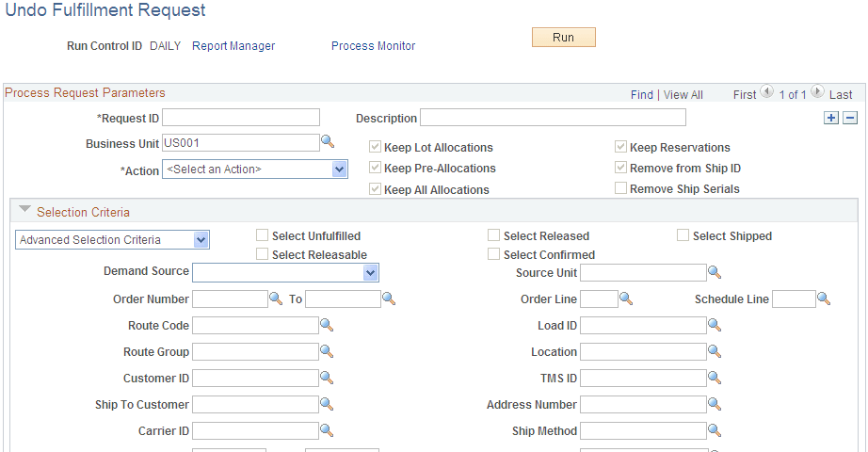Open the TMS ID lookup magnifier

click(x=715, y=378)
